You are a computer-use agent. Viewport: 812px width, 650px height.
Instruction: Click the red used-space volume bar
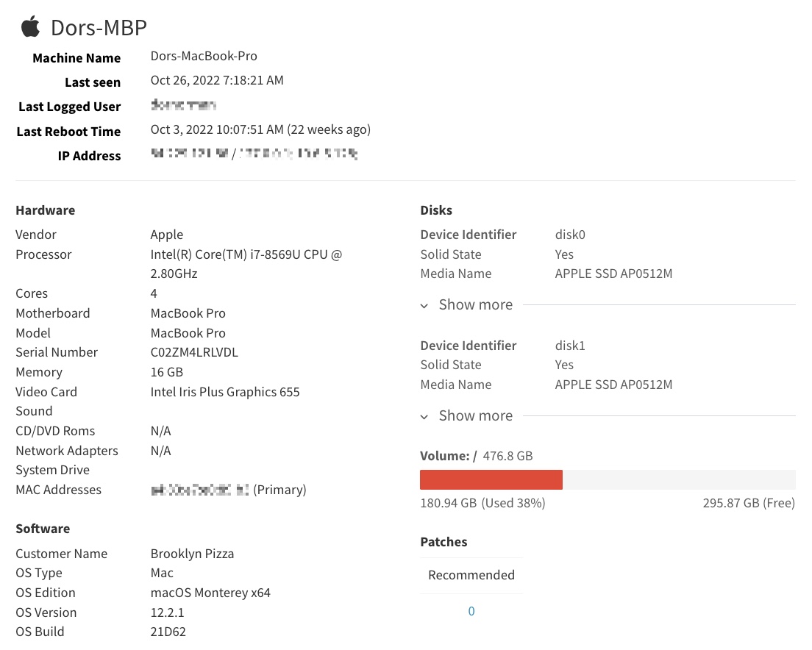tap(491, 479)
